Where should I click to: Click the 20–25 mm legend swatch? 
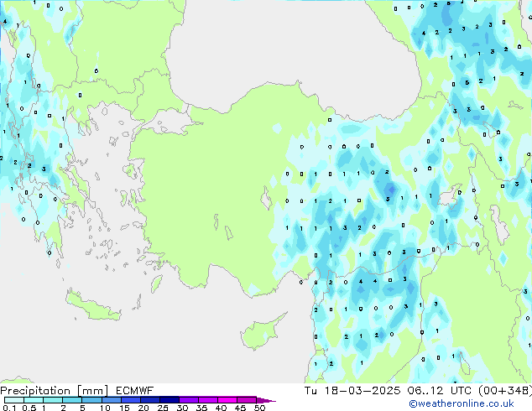(x=149, y=400)
